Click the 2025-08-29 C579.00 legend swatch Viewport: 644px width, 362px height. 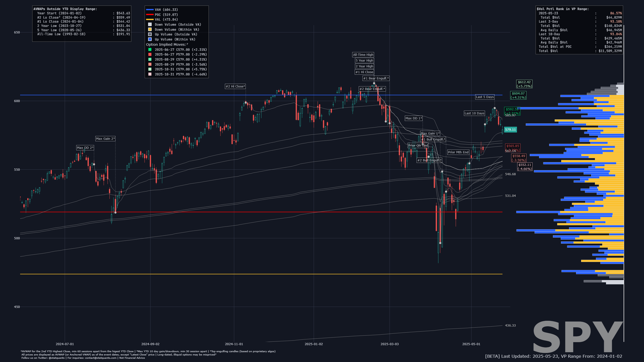point(150,60)
